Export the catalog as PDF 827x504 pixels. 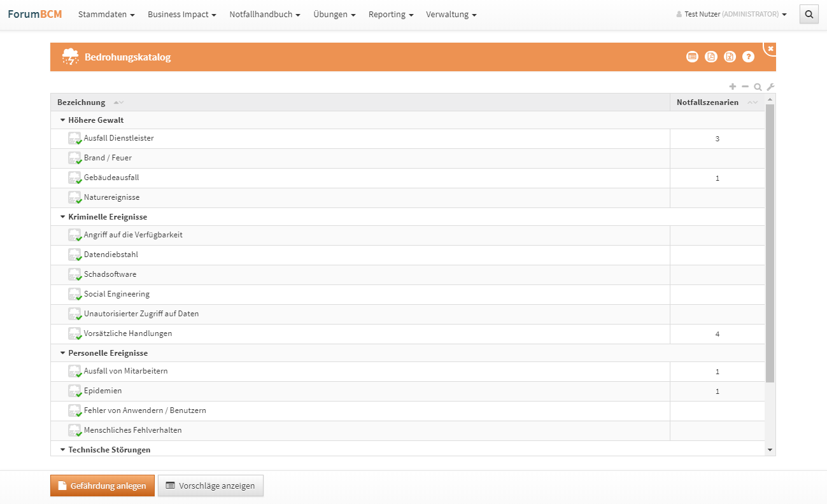coord(711,57)
